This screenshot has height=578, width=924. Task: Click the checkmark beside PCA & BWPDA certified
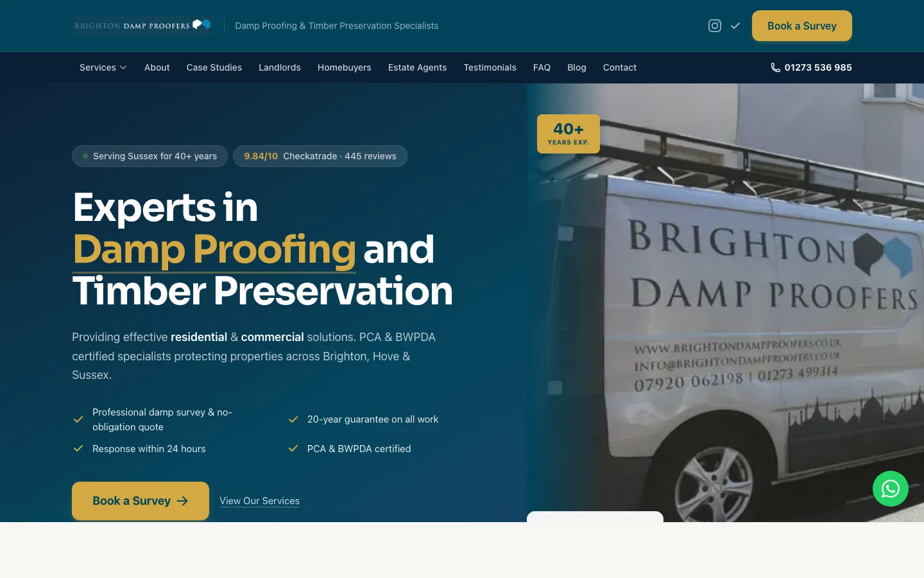(x=293, y=448)
